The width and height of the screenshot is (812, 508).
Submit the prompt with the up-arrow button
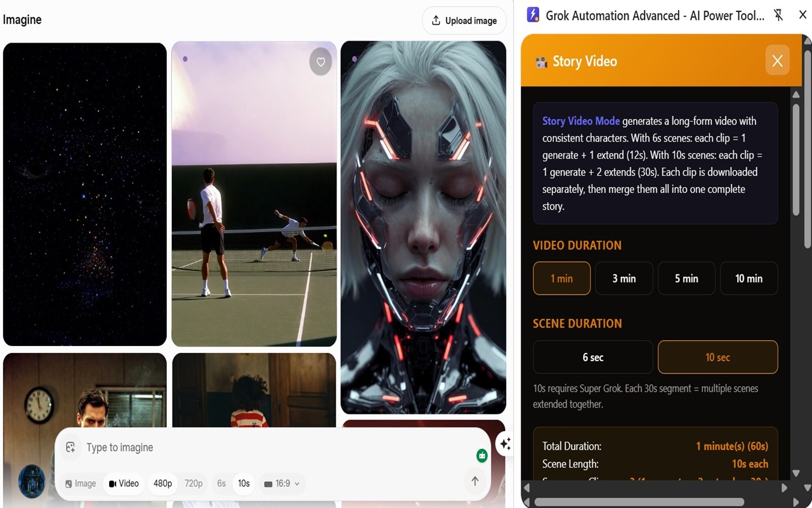click(x=475, y=481)
